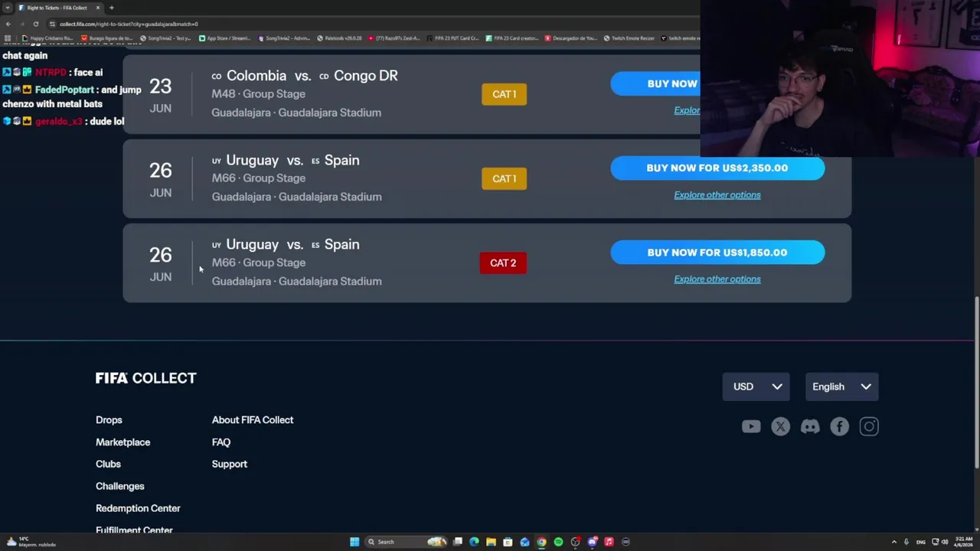The image size is (980, 551).
Task: Show hidden system tray icons
Action: point(893,542)
